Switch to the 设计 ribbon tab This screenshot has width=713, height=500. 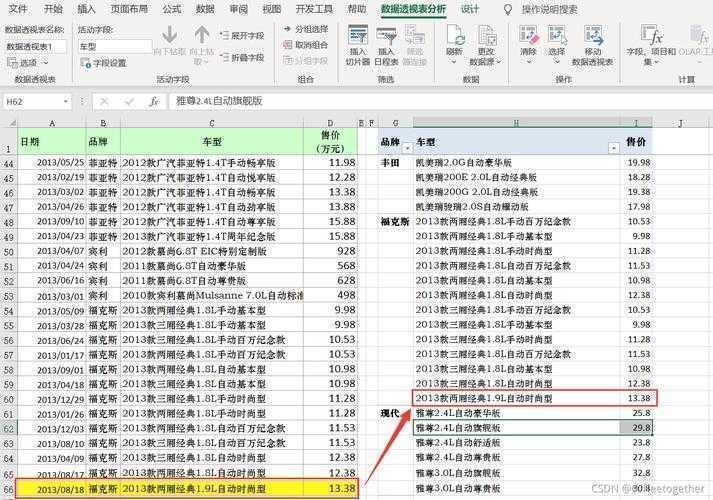(x=470, y=9)
